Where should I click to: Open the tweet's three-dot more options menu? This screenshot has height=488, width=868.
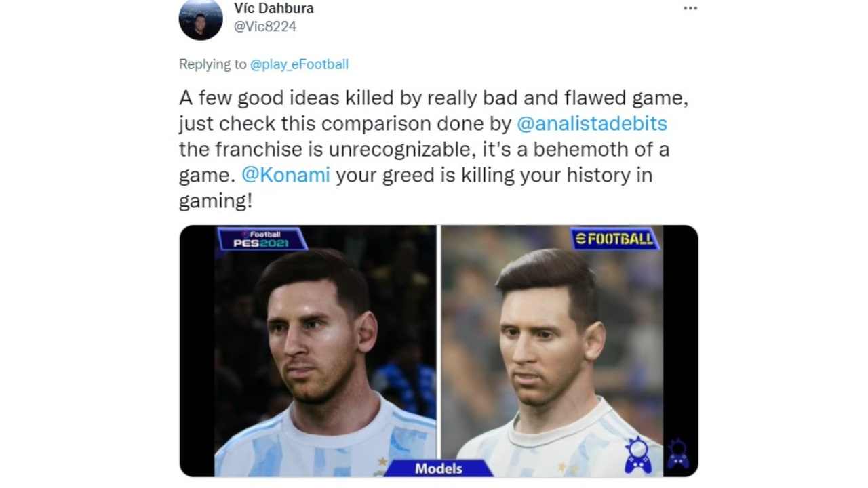point(690,9)
